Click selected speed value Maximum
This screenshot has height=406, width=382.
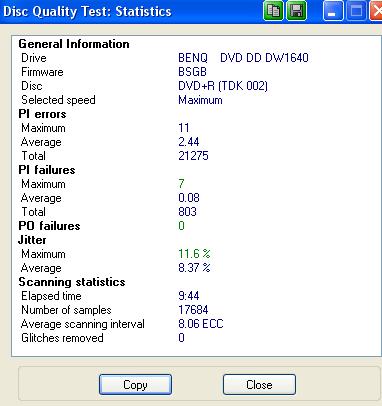(200, 100)
